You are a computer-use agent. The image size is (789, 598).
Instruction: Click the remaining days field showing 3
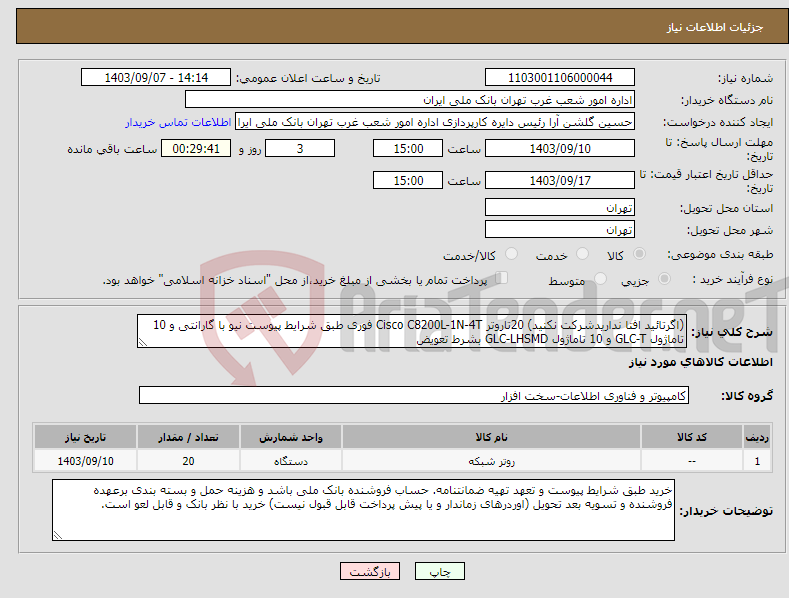300,148
